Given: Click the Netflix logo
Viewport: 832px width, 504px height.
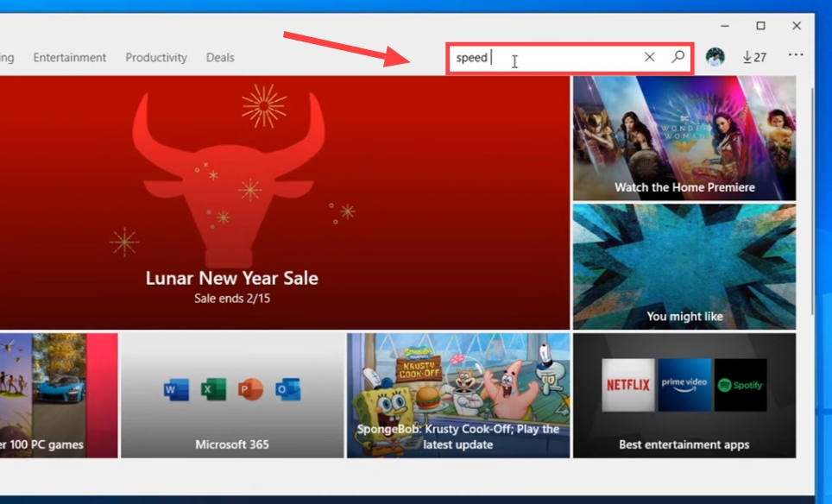Looking at the screenshot, I should pos(628,385).
